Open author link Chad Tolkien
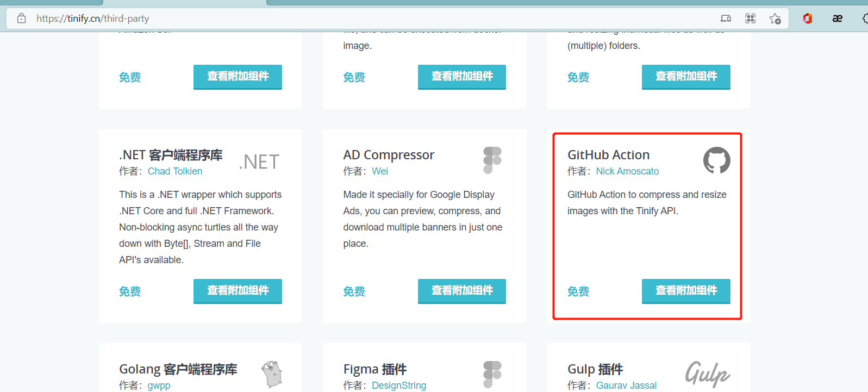 pyautogui.click(x=175, y=171)
